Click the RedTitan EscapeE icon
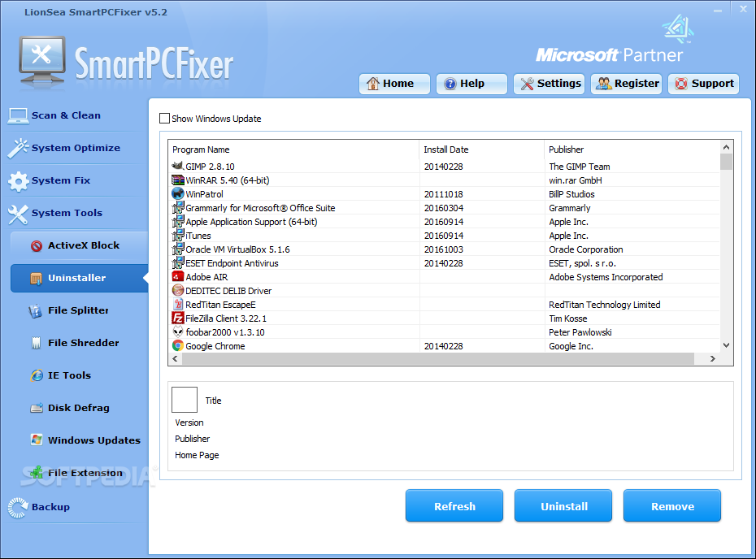 (178, 304)
